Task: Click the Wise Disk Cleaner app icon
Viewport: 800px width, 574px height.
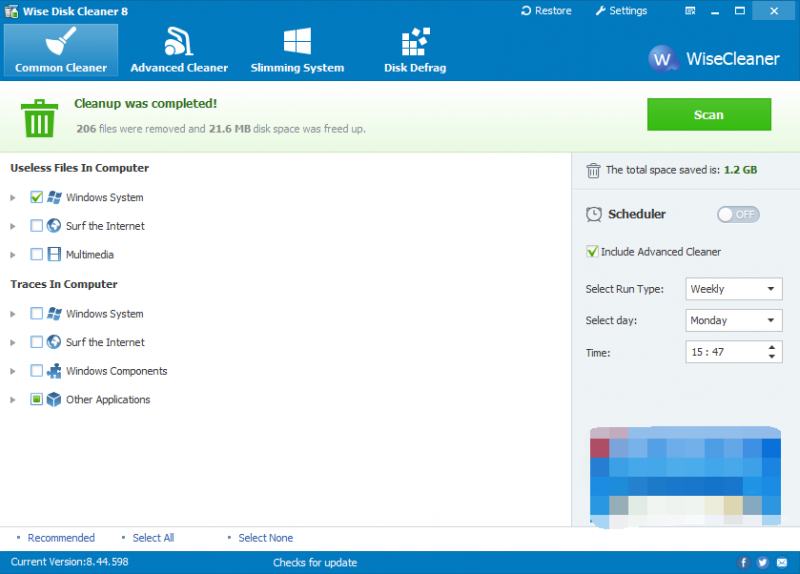Action: point(11,11)
